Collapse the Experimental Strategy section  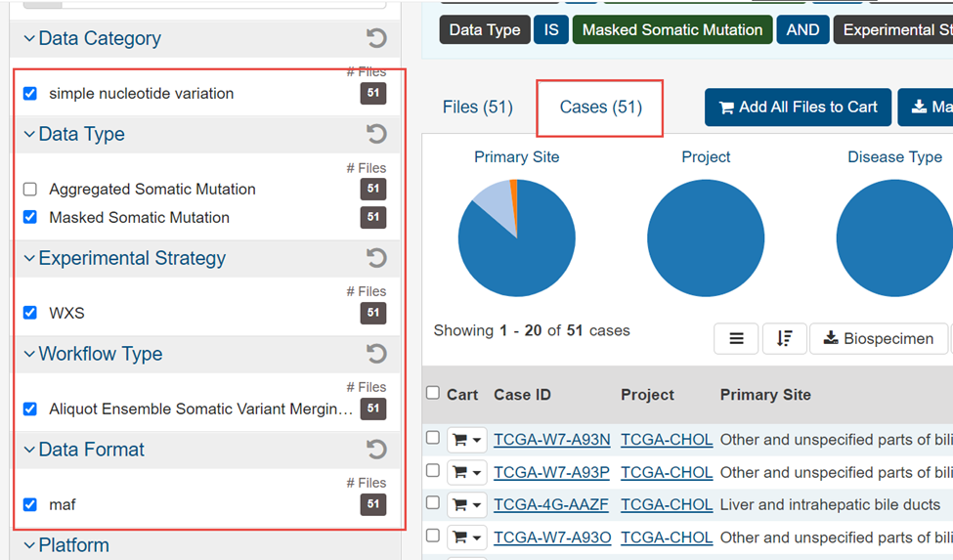[29, 258]
